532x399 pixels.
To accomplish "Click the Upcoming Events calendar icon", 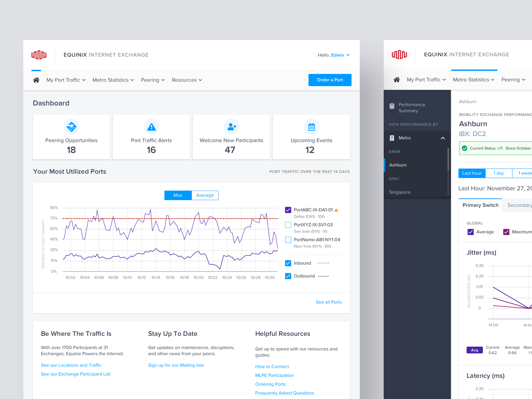I will click(312, 127).
